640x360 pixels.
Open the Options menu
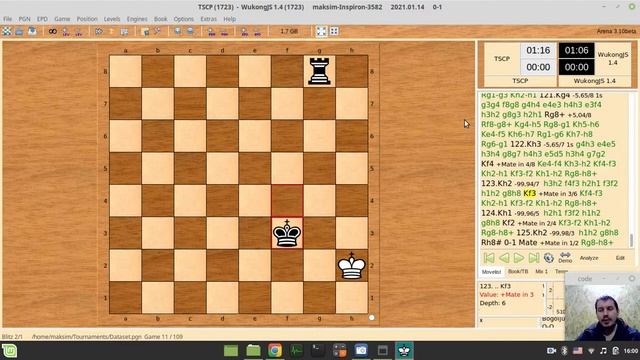[184, 19]
